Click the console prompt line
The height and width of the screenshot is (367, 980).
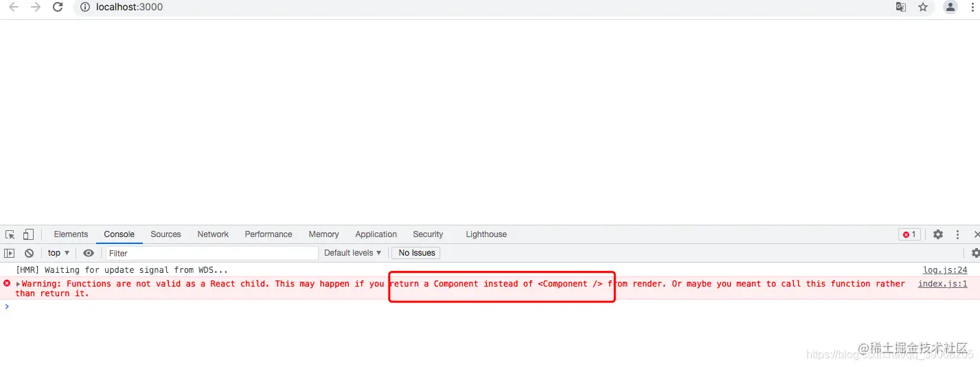(490, 307)
